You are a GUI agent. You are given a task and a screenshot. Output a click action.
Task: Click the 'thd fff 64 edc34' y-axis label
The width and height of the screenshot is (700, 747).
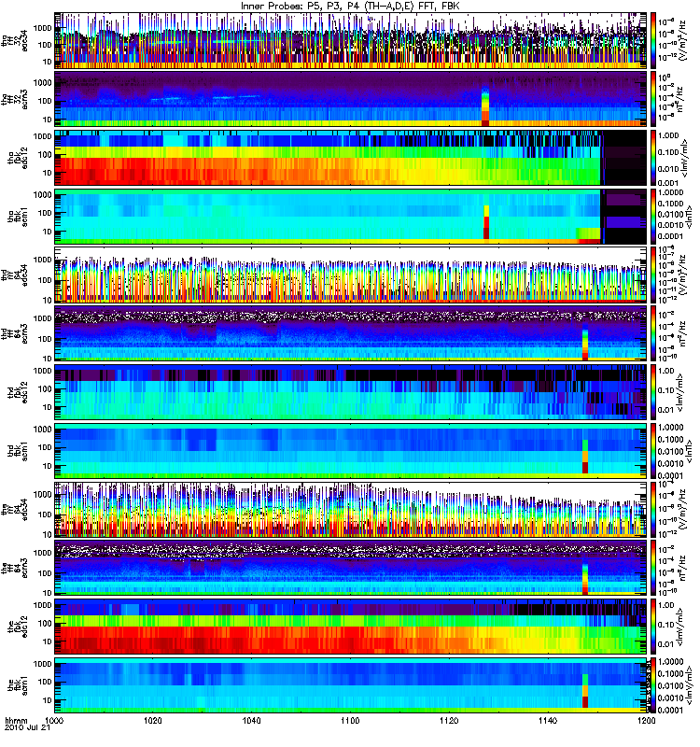click(14, 275)
